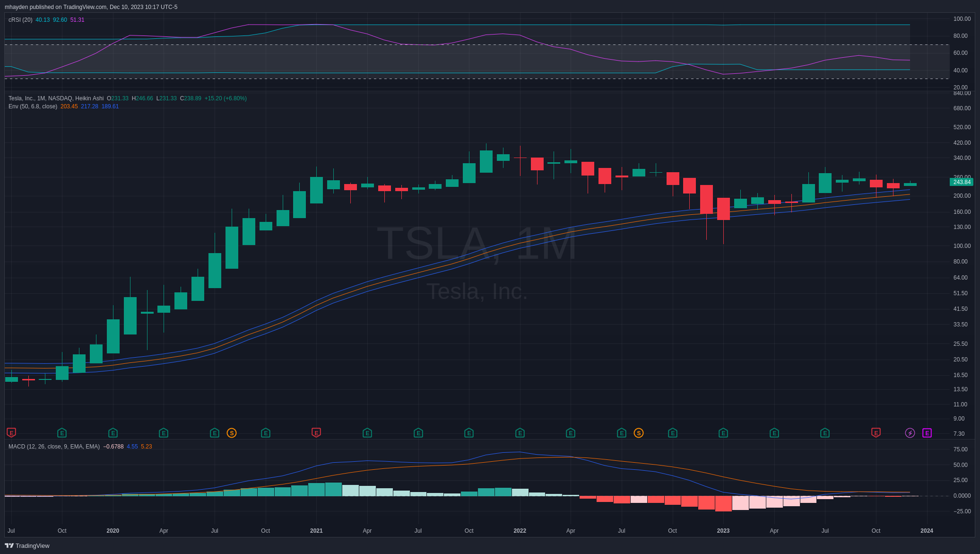
Task: Click the 840.00 price axis label
Action: tap(962, 94)
